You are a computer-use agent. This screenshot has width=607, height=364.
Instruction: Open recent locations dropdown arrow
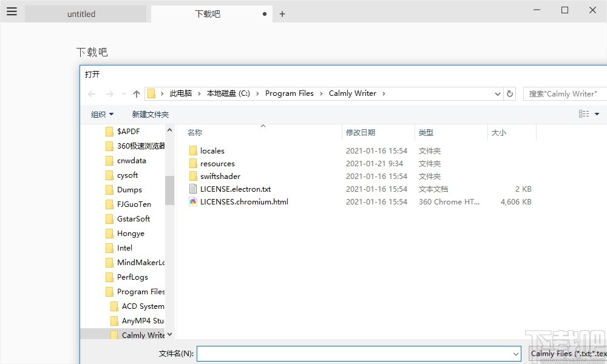[124, 94]
